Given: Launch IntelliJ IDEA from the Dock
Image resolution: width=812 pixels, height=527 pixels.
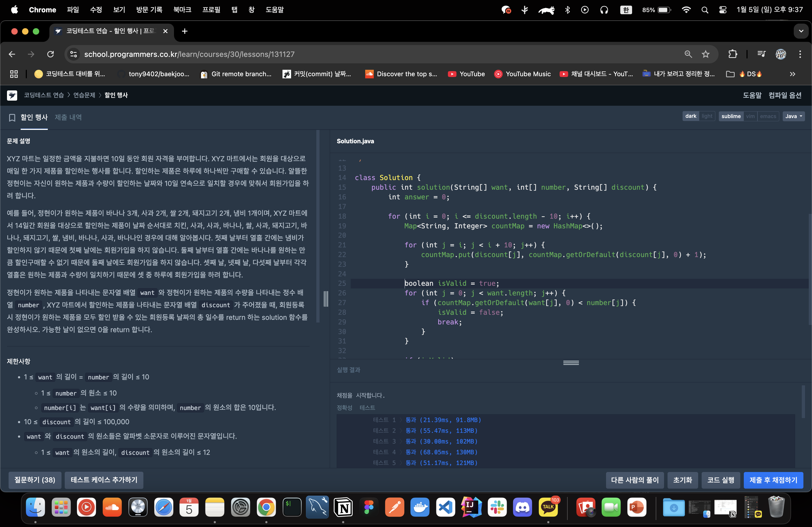Looking at the screenshot, I should coord(471,507).
